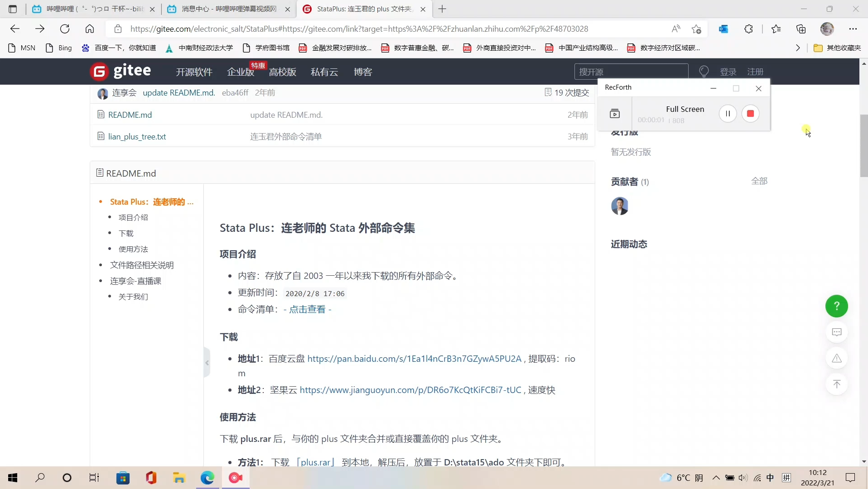The width and height of the screenshot is (868, 489).
Task: Stop the RecForth recording
Action: tap(751, 114)
